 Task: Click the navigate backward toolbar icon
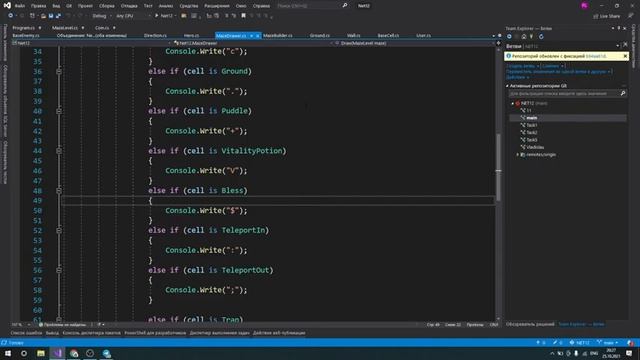[10, 16]
